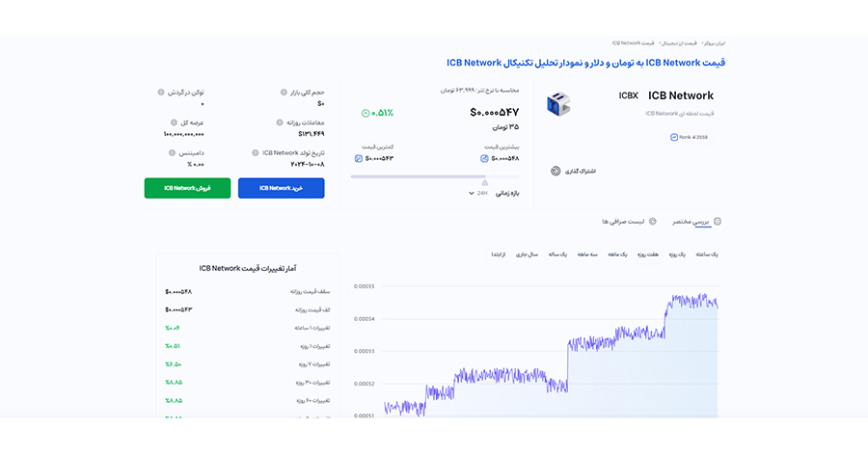
Task: Click the تغییرات 60 روزه row label
Action: point(312,400)
